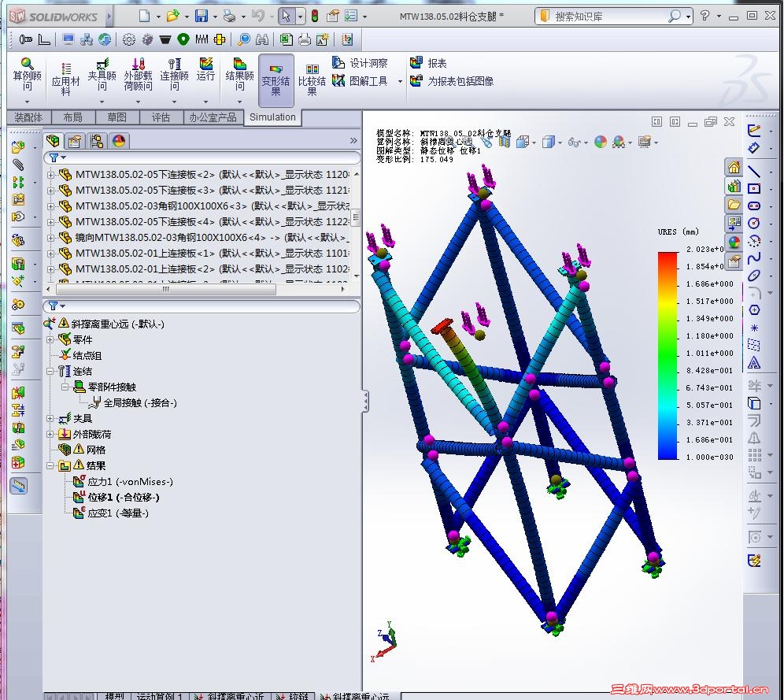Screen dimensions: 784x700
Task: Open External Loads Advisor (外部载荷顾问)
Action: tap(138, 75)
